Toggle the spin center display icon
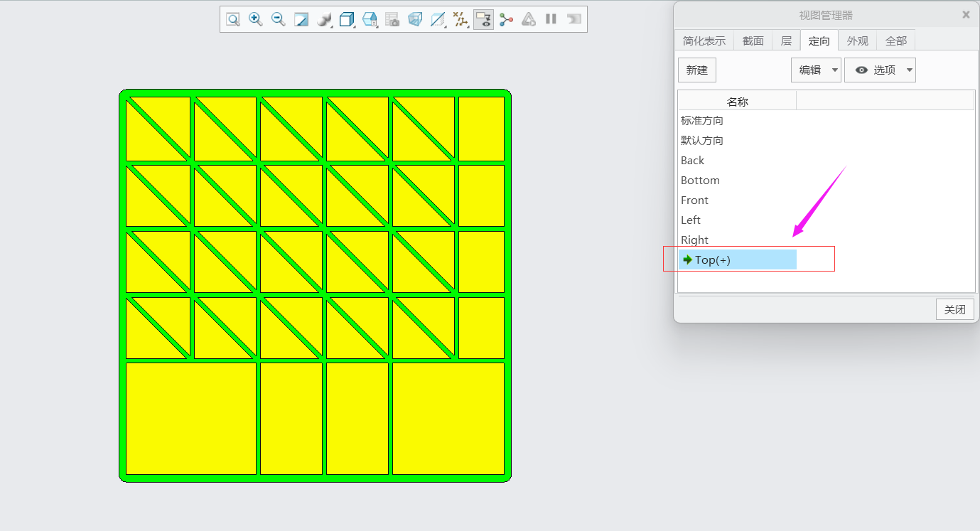Screen dimensions: 980x531 point(506,19)
